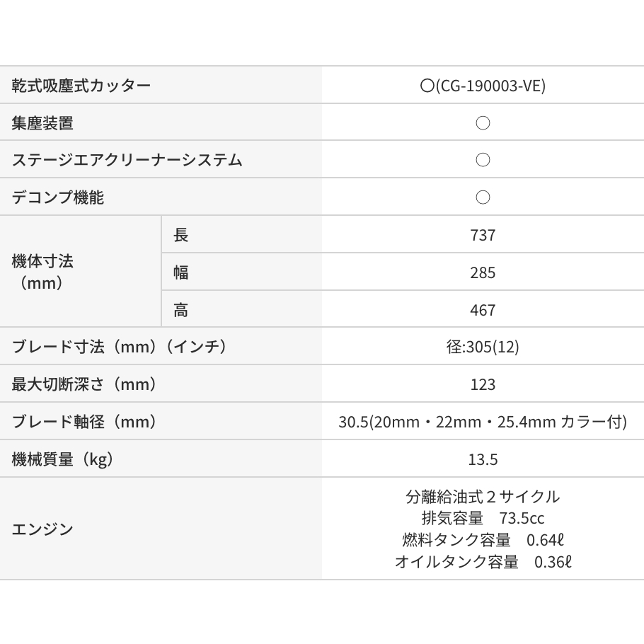Select the 乾式吸塵式カッター row label
Viewport: 644px width, 644px height.
(x=81, y=86)
